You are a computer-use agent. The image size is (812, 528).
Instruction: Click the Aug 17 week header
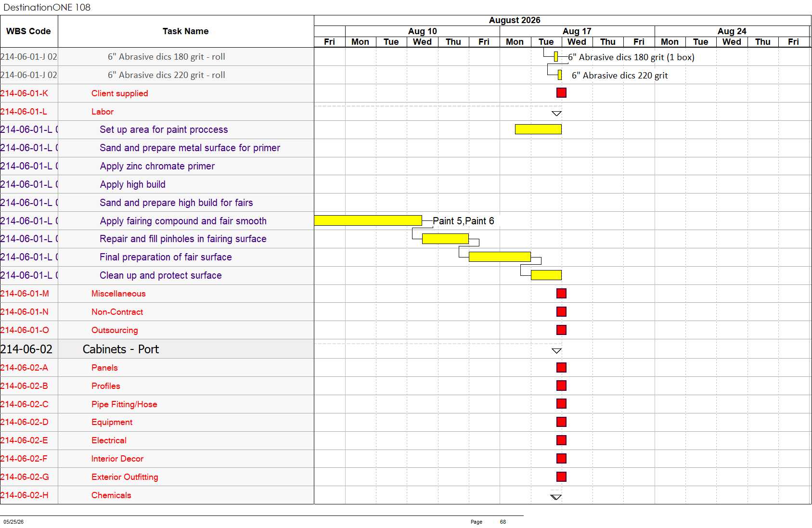[x=577, y=31]
